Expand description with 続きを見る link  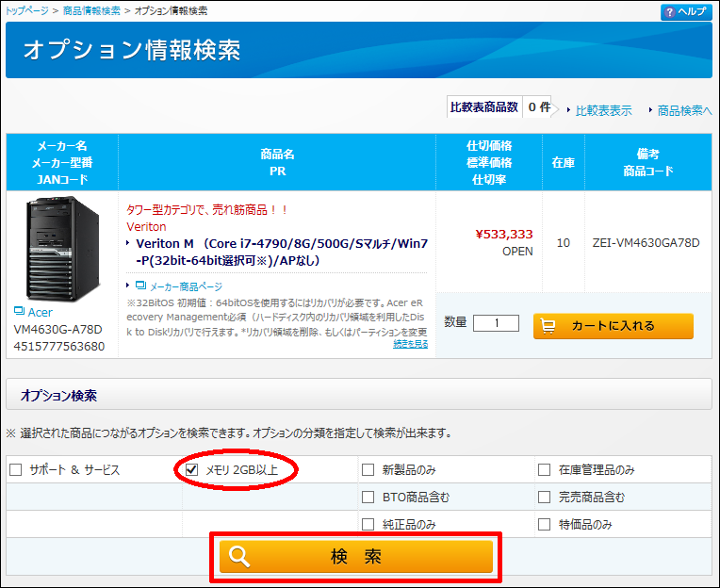coord(410,344)
